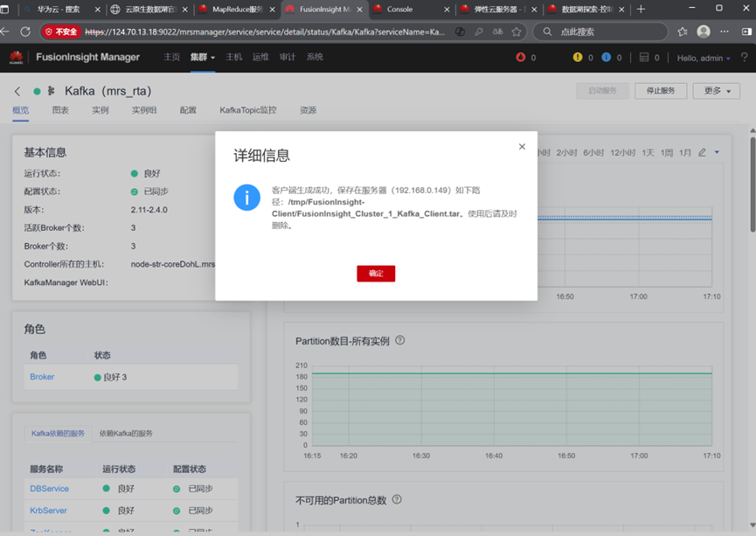Click the browser favorites star icon

[517, 31]
